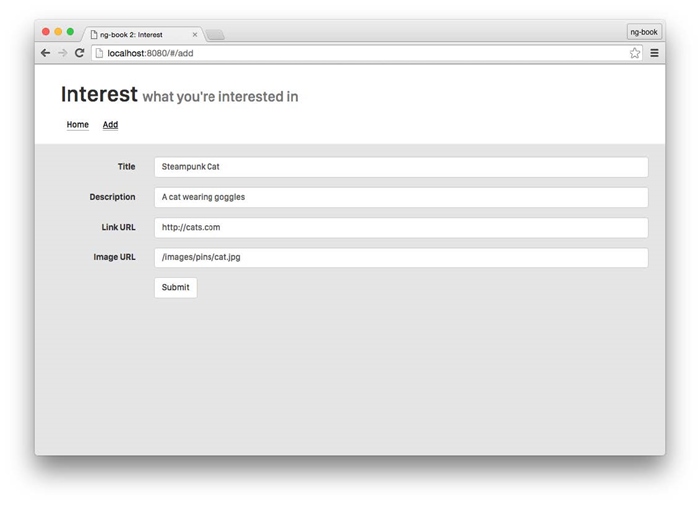Open the Add navigation link

tap(110, 125)
